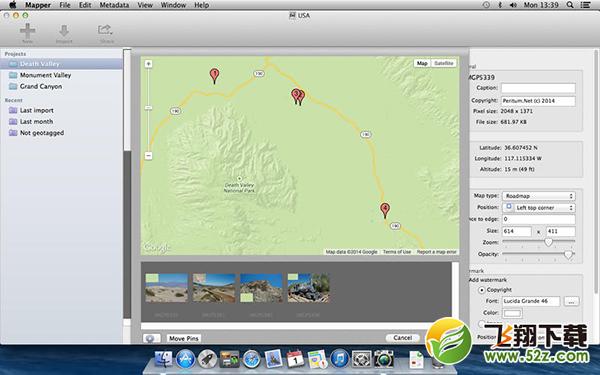The height and width of the screenshot is (375, 600).
Task: Open the Position Left top corner dropdown
Action: (x=538, y=207)
